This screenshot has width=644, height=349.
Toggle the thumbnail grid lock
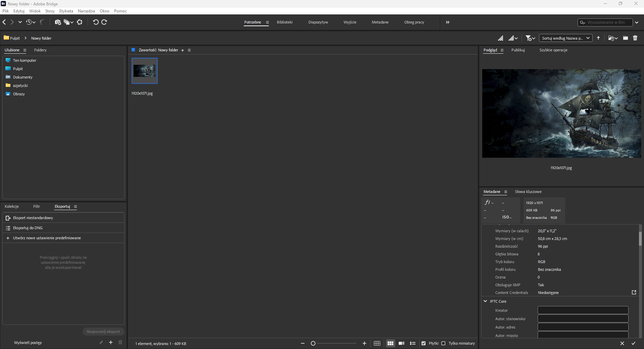pos(377,343)
